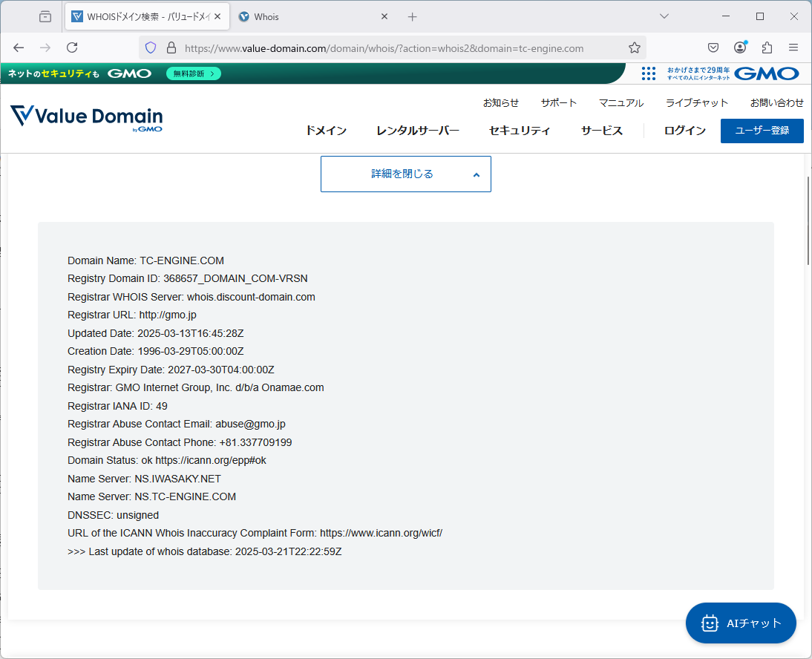The height and width of the screenshot is (659, 812).
Task: Open the Firefox View icon
Action: click(x=45, y=16)
